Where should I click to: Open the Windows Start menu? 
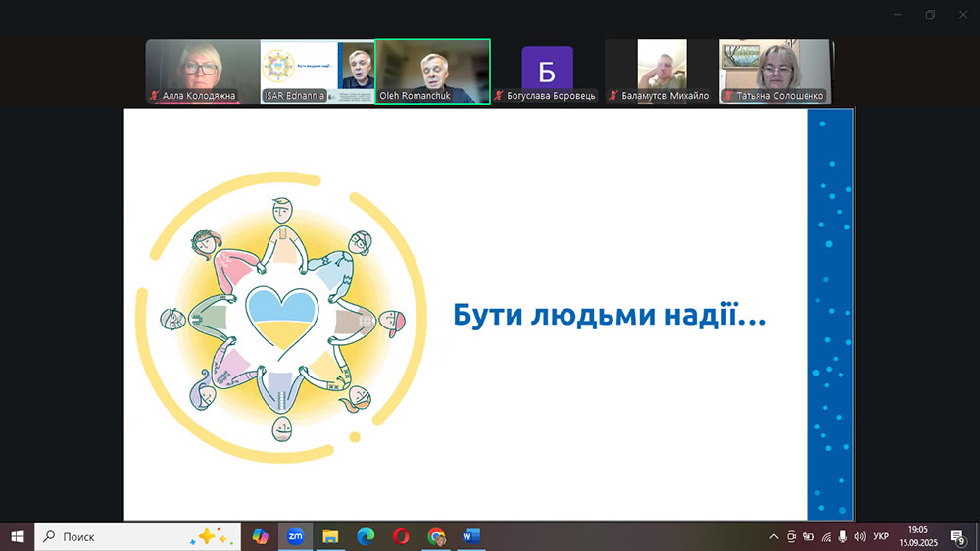tap(17, 536)
